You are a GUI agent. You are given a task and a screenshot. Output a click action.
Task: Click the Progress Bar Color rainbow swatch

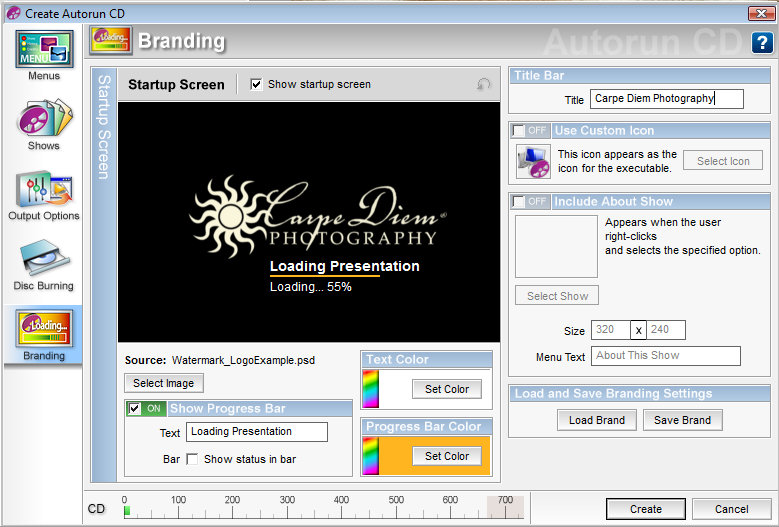371,456
